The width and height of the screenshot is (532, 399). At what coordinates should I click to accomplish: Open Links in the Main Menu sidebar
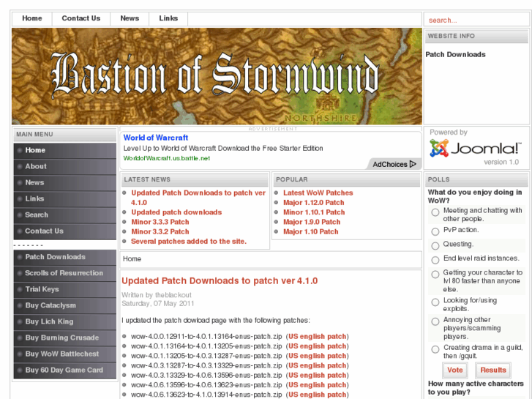(65, 199)
